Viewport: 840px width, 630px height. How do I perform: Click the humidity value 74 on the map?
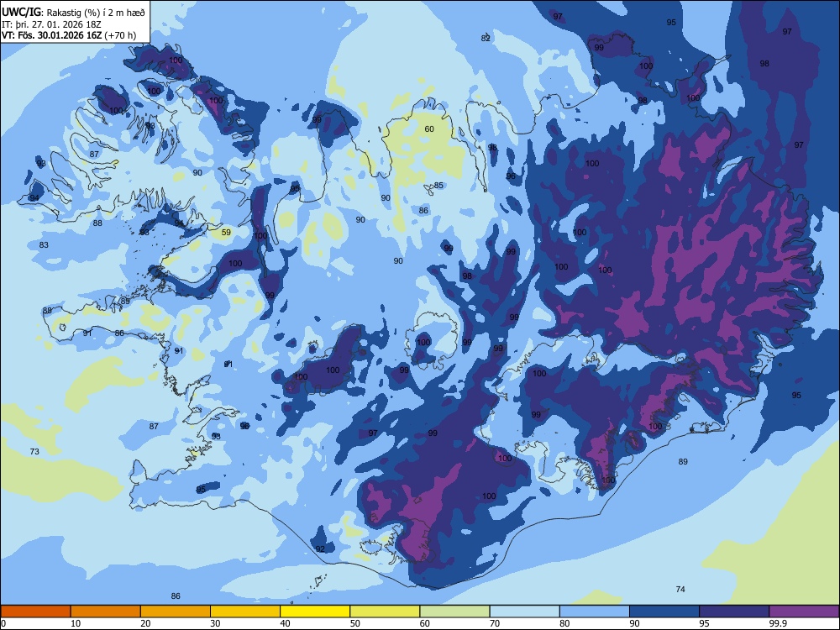coord(680,590)
